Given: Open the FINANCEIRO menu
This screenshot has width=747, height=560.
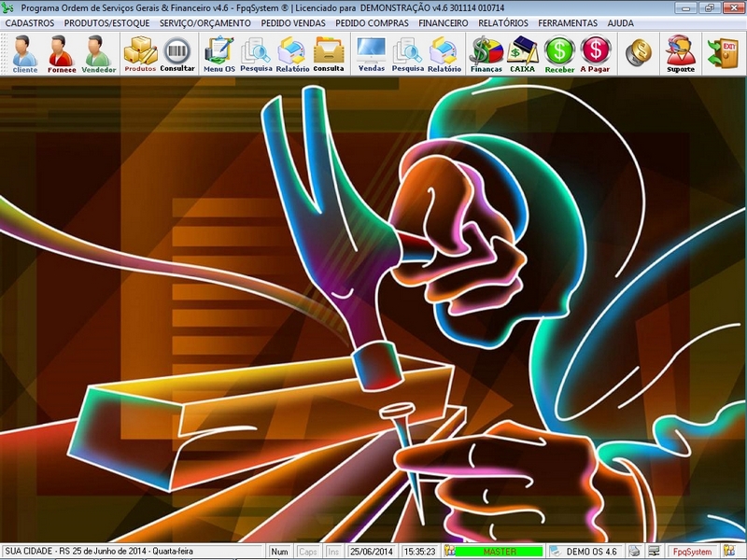Looking at the screenshot, I should (443, 22).
